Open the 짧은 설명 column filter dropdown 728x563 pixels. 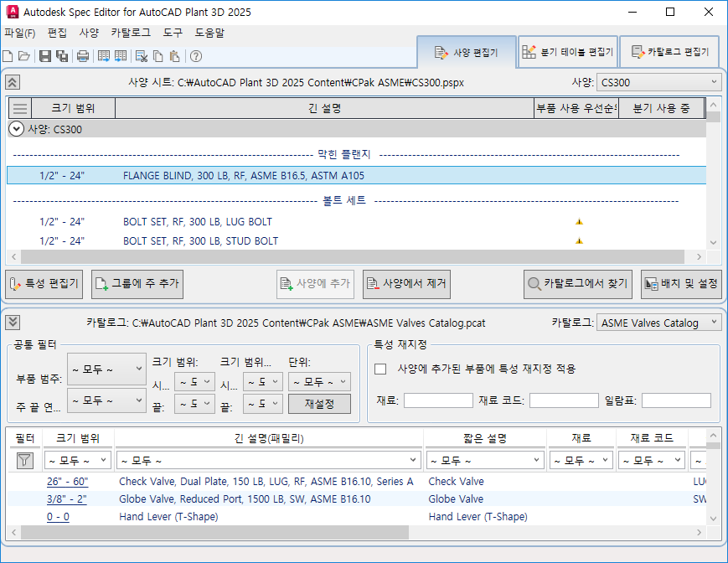(x=485, y=461)
